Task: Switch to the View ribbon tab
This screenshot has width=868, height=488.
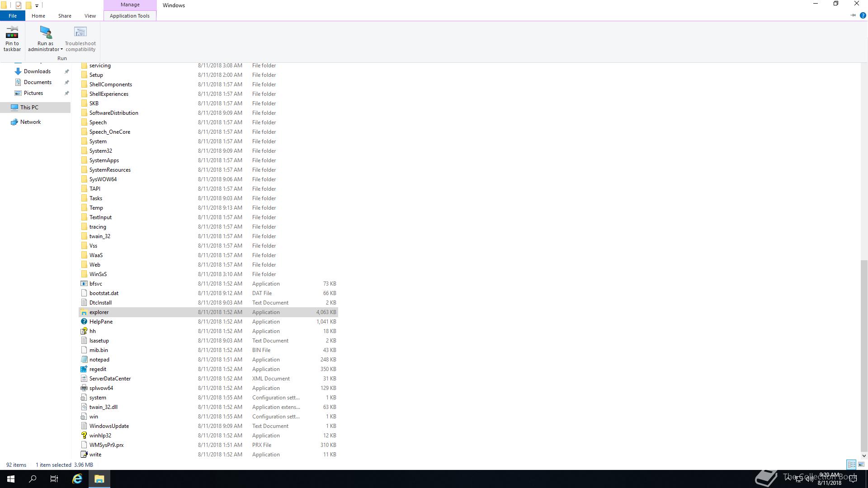Action: pos(90,16)
